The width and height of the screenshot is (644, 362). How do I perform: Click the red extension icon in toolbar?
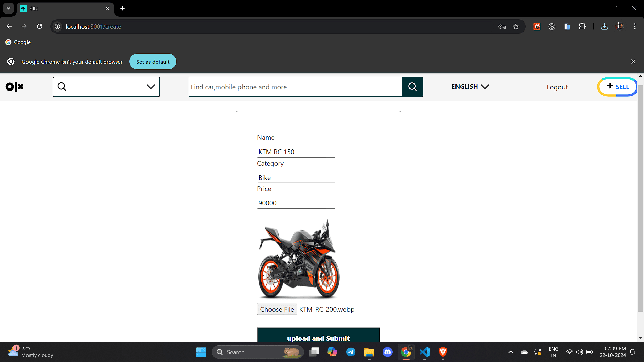pyautogui.click(x=537, y=26)
